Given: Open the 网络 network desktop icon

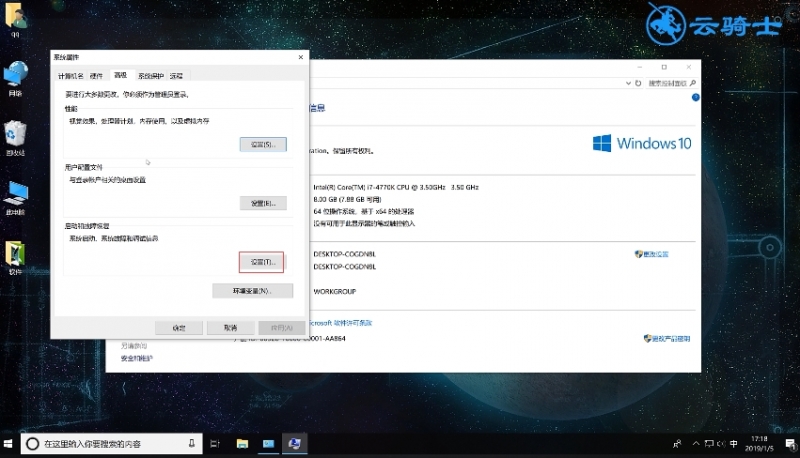Looking at the screenshot, I should (15, 79).
